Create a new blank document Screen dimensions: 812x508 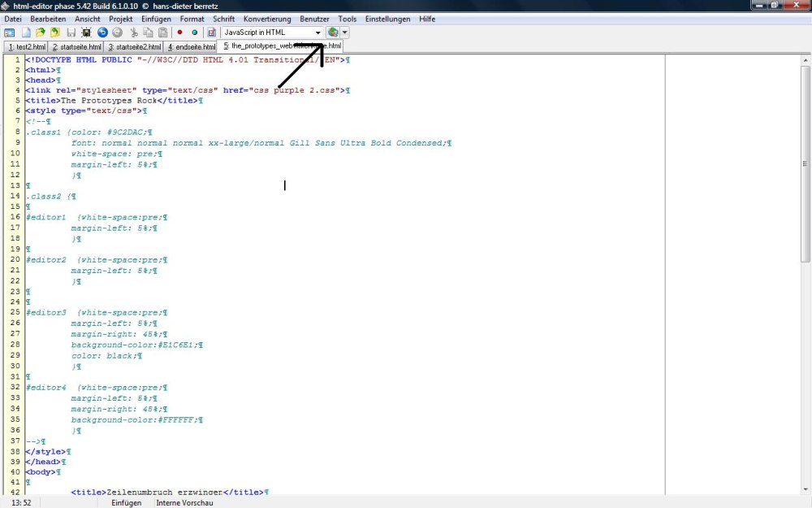click(26, 33)
